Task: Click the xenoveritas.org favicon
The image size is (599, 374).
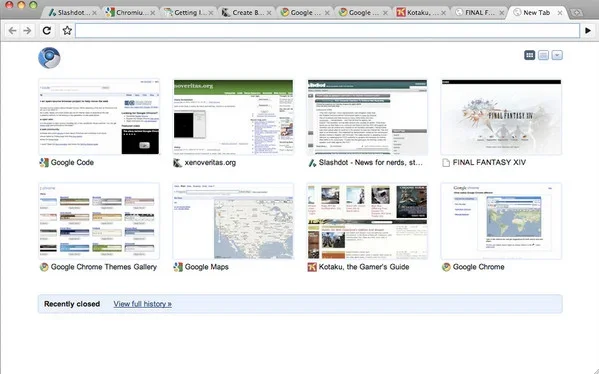Action: coord(178,163)
